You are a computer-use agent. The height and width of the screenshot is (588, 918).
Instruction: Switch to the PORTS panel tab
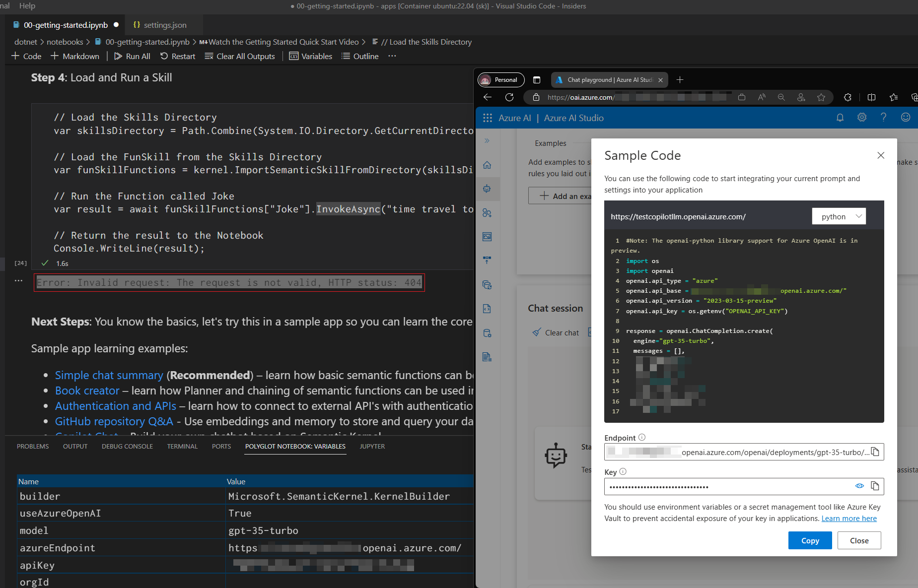(221, 446)
